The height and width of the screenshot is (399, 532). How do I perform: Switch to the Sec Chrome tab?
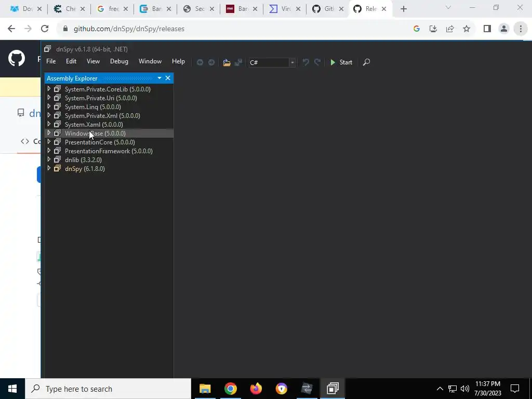coord(199,9)
